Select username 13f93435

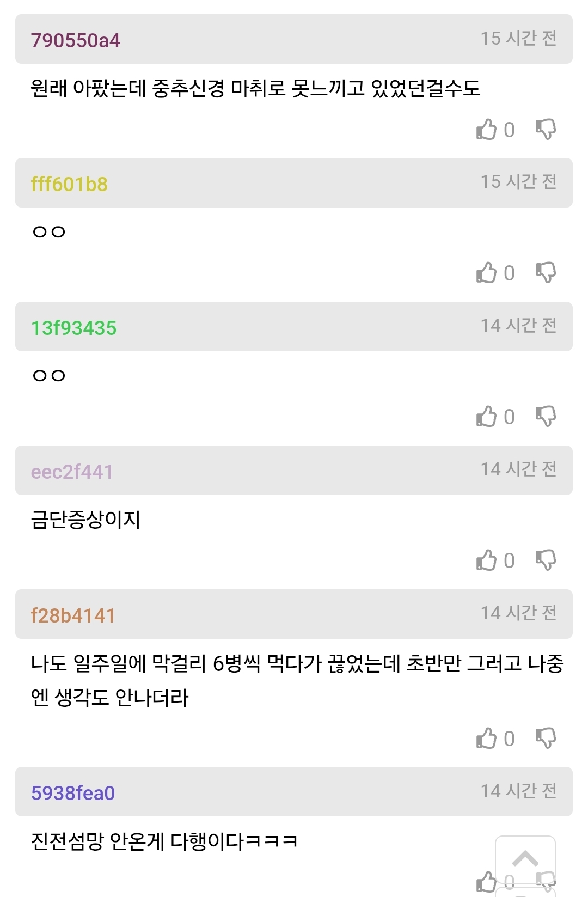pyautogui.click(x=73, y=328)
